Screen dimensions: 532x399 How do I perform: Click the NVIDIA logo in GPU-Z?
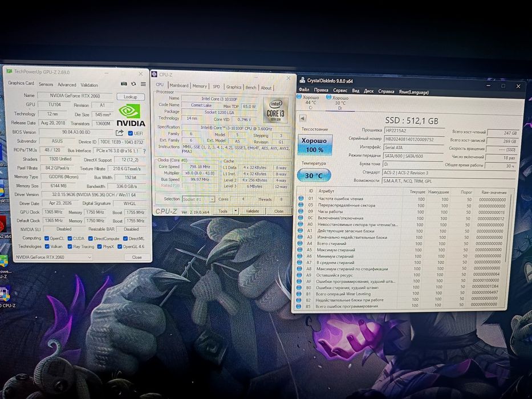coord(131,116)
